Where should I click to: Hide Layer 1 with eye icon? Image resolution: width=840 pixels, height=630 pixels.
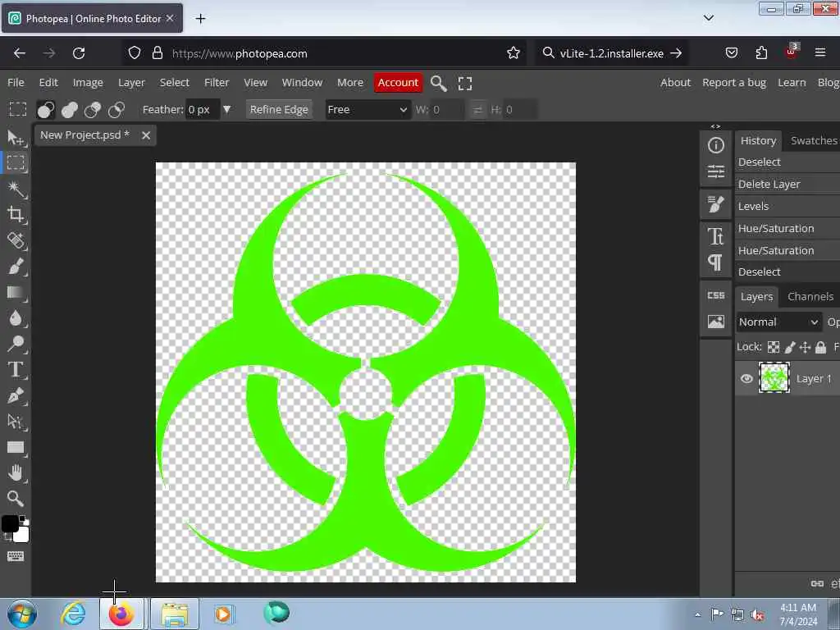(746, 379)
